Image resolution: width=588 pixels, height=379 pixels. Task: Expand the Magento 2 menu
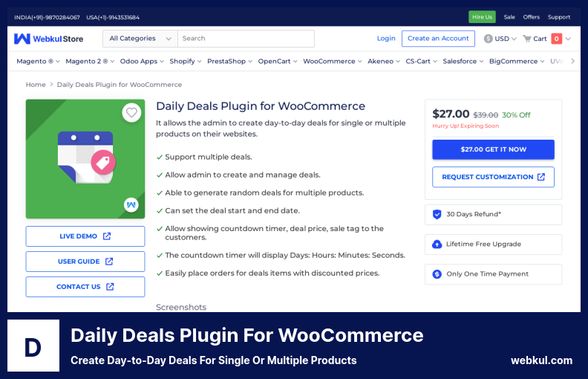click(90, 61)
